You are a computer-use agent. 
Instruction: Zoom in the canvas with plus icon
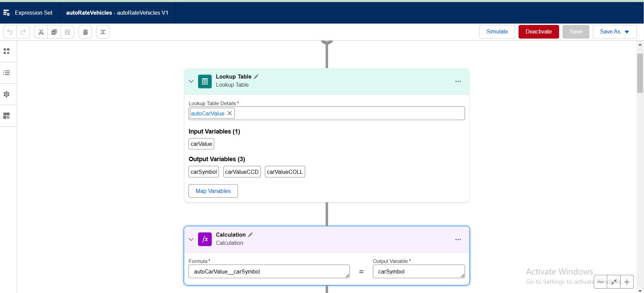(x=627, y=282)
